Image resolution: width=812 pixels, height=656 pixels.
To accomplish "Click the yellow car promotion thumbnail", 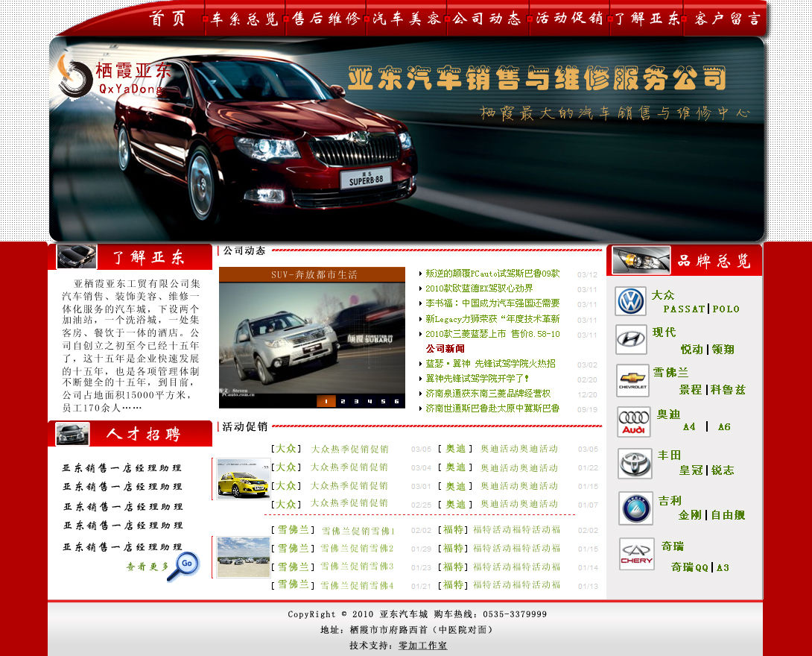I will [x=243, y=479].
